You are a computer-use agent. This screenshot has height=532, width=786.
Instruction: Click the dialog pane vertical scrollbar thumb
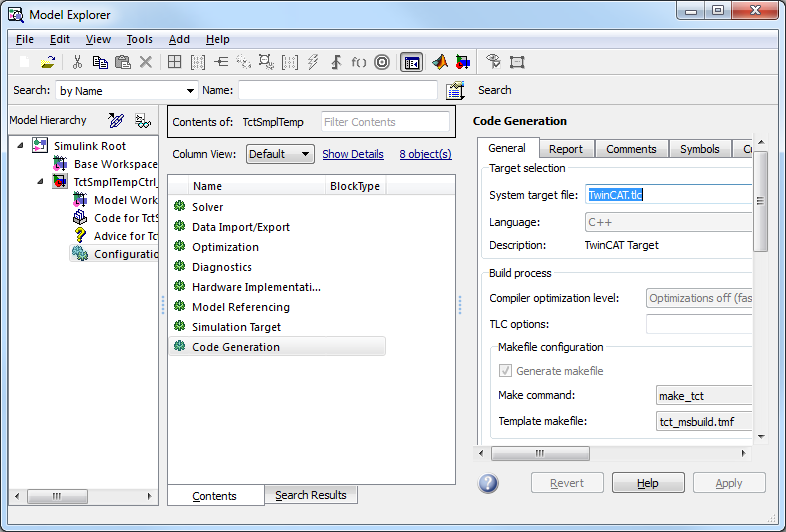point(760,201)
